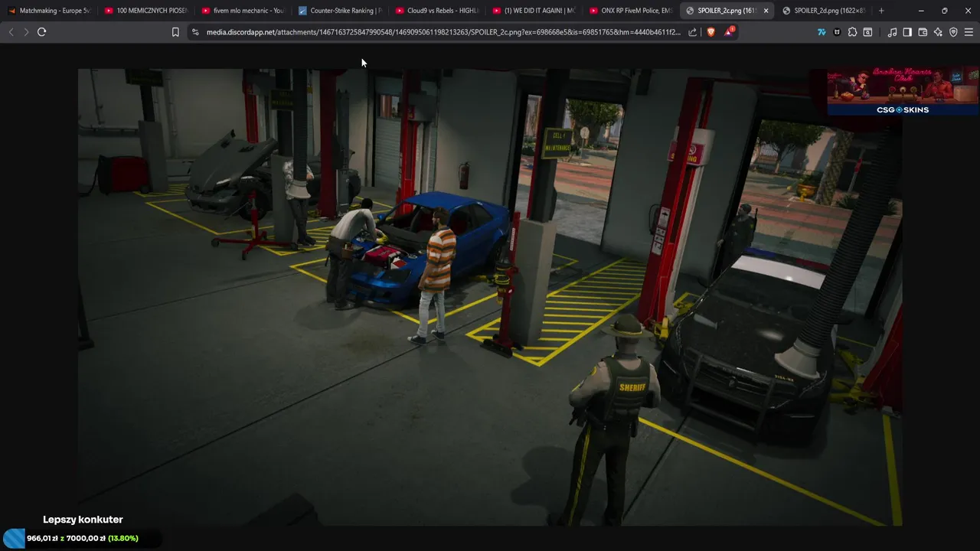Go back to the previous page
This screenshot has height=551, width=980.
[11, 32]
